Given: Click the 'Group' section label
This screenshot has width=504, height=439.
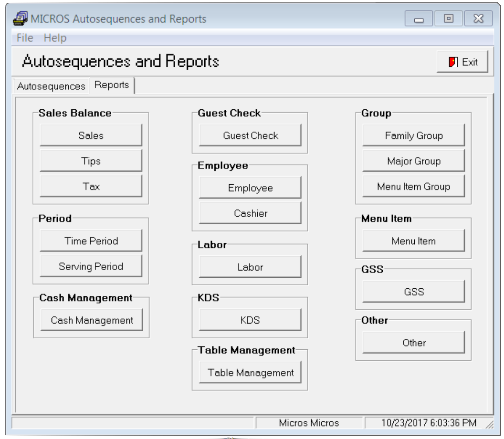Looking at the screenshot, I should click(376, 113).
